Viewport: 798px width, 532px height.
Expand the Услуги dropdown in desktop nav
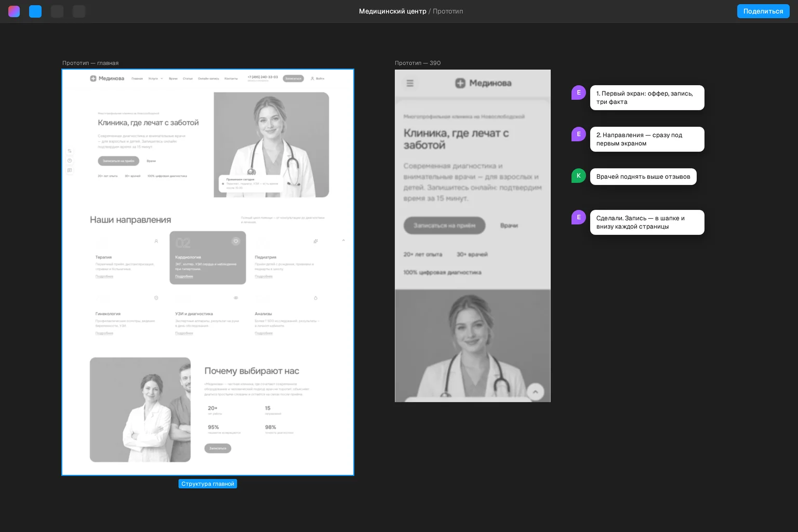tap(155, 78)
